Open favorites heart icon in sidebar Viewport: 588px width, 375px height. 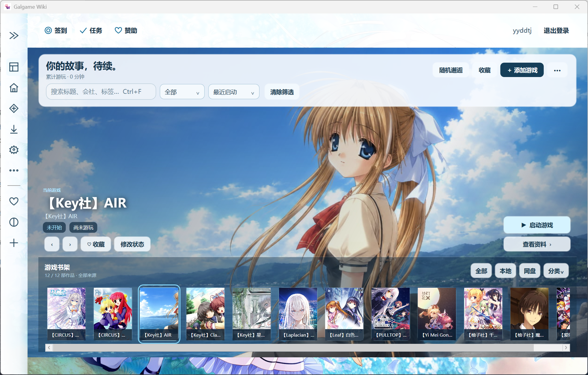coord(14,201)
